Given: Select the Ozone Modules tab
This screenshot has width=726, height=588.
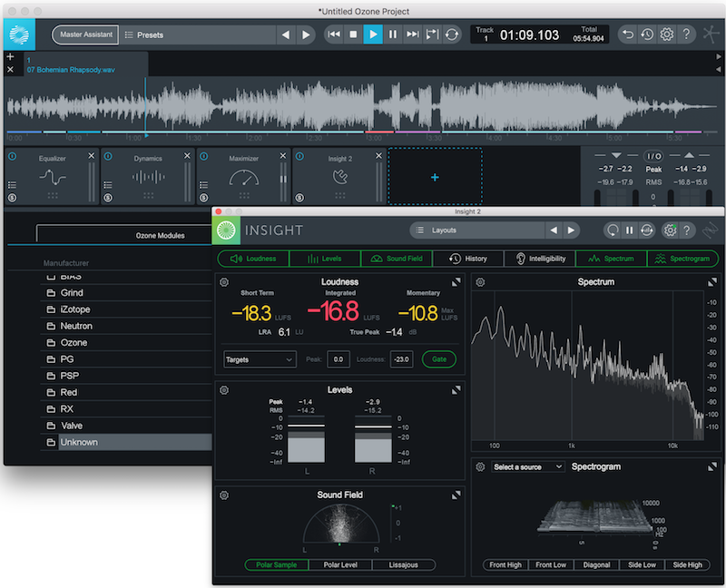Looking at the screenshot, I should pos(160,235).
